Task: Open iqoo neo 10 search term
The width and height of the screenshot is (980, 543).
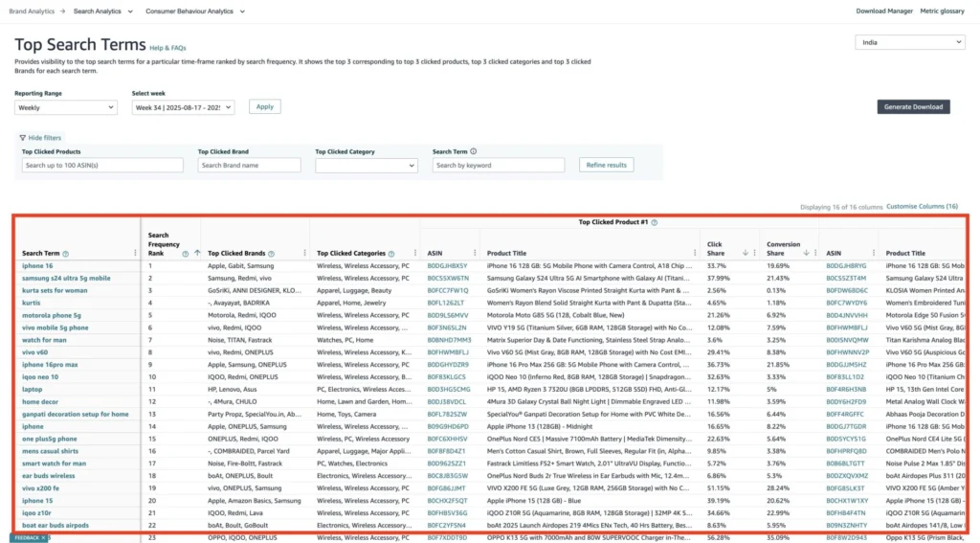Action: 40,377
